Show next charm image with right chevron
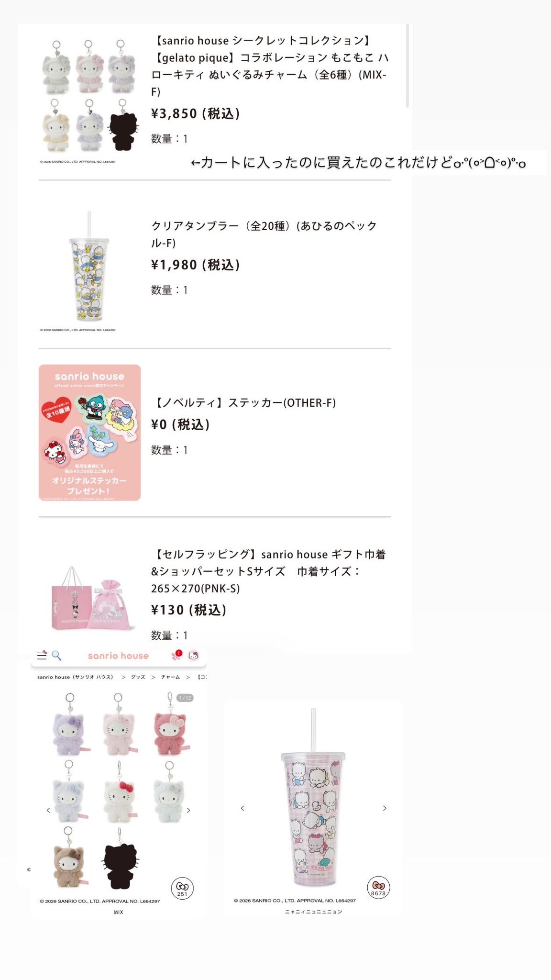 (x=188, y=810)
